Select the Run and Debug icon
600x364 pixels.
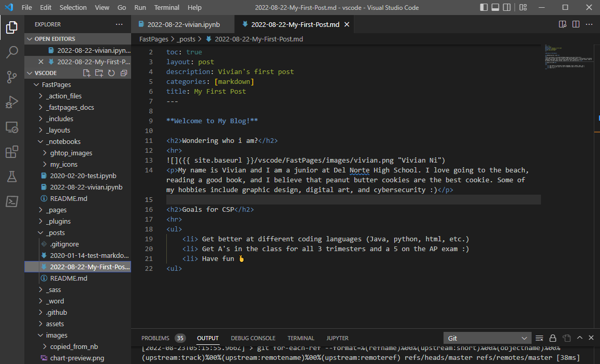[11, 101]
